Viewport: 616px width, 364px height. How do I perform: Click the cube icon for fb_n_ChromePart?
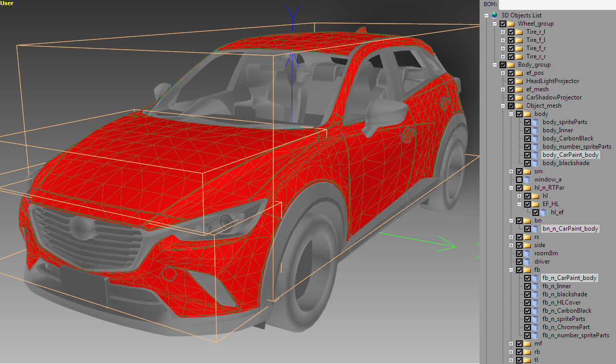click(x=535, y=327)
